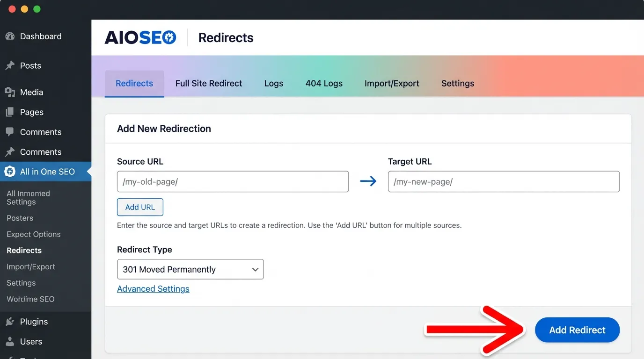Click the Source URL input field

(x=233, y=181)
